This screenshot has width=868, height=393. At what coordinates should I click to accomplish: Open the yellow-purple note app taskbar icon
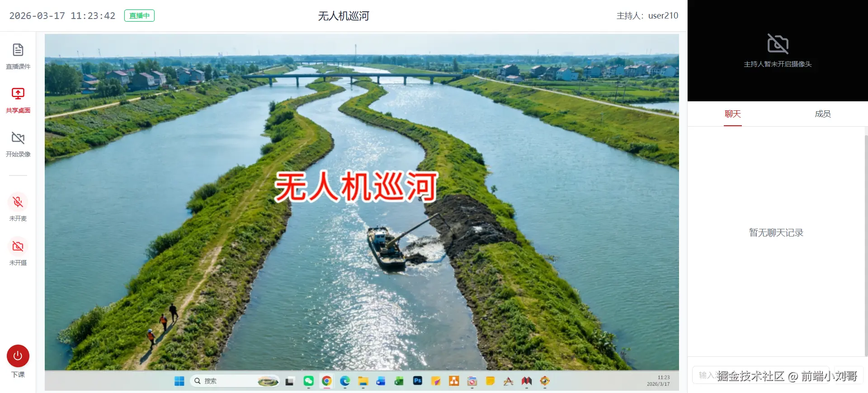click(436, 381)
